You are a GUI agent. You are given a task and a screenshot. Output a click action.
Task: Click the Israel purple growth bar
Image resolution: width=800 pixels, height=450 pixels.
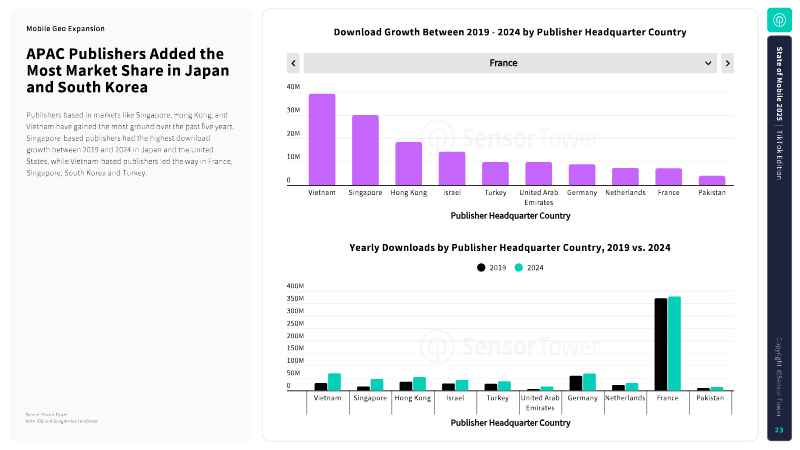click(452, 168)
